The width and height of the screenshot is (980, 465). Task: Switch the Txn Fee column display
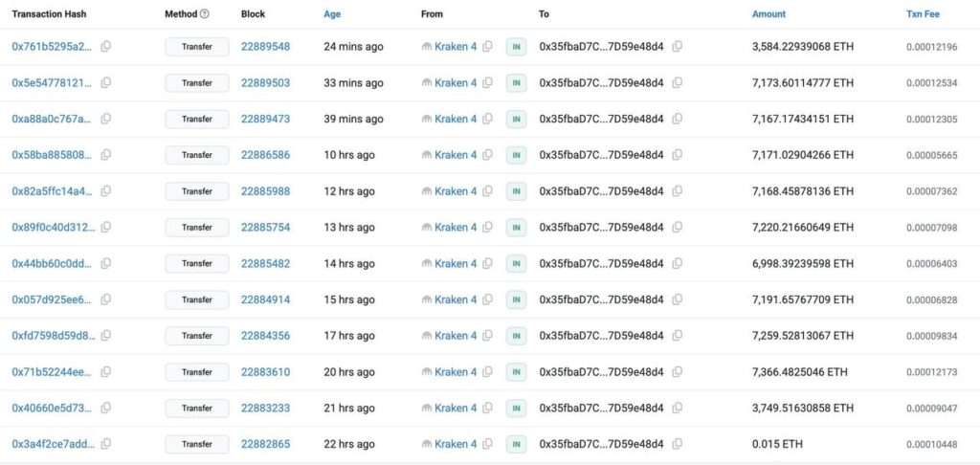pos(923,14)
